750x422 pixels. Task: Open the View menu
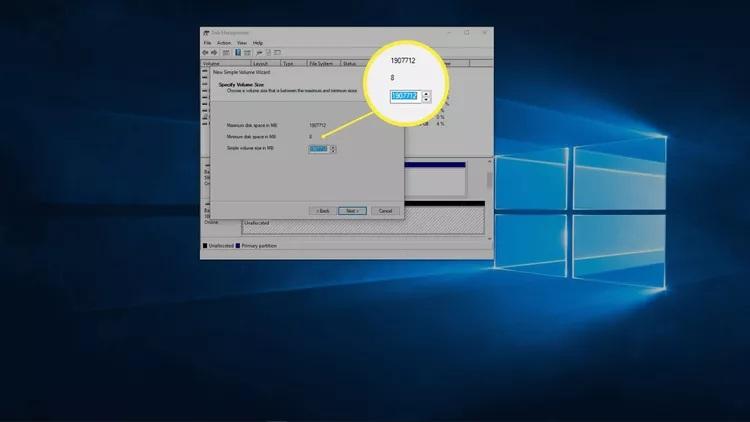click(241, 43)
